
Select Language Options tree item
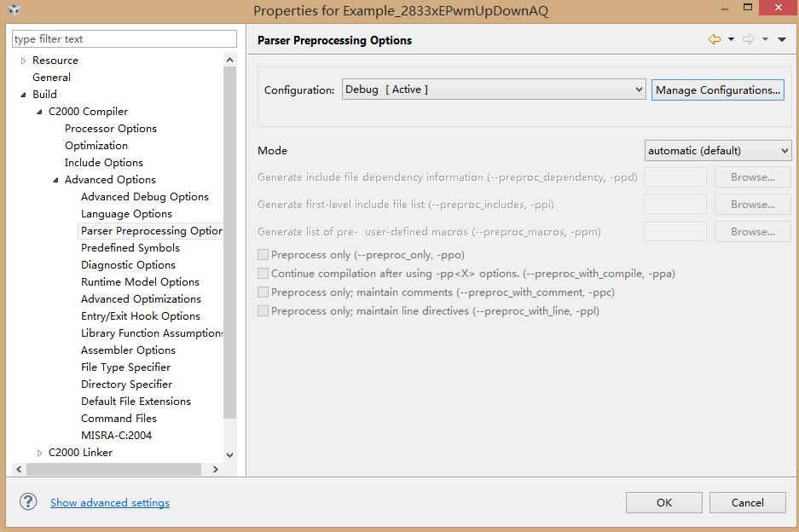coord(126,214)
